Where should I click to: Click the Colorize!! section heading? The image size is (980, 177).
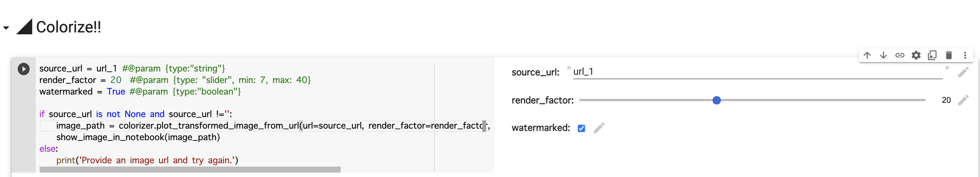[69, 27]
